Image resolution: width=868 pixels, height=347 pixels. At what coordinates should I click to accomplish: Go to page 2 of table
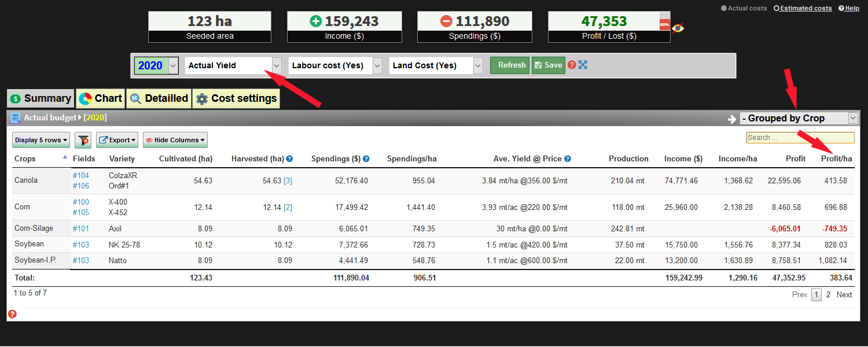(x=828, y=294)
